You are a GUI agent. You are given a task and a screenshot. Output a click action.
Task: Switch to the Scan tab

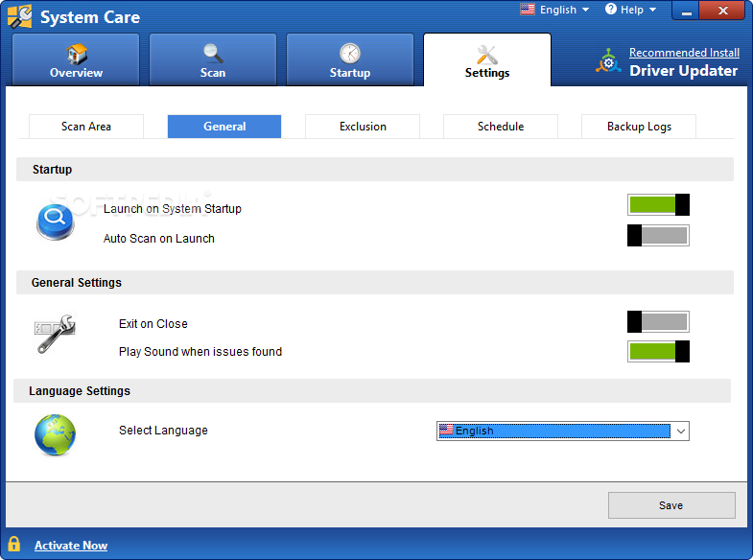point(213,60)
